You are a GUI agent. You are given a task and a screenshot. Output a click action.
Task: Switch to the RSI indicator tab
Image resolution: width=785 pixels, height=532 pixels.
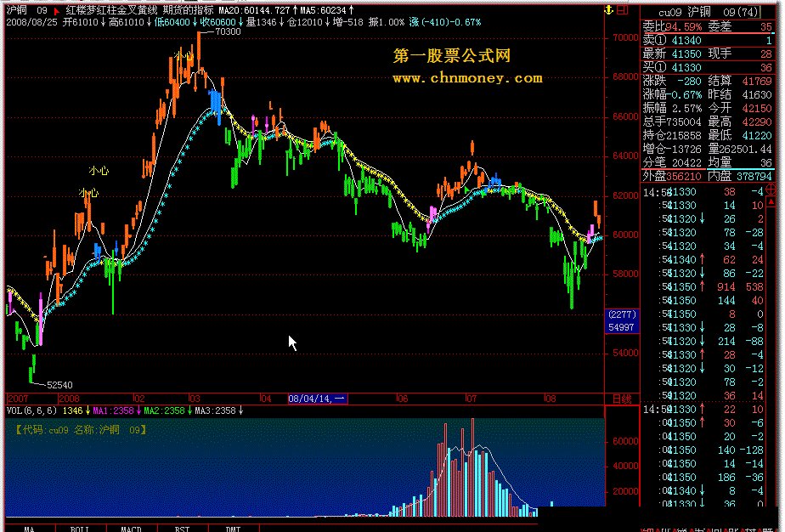(x=182, y=529)
